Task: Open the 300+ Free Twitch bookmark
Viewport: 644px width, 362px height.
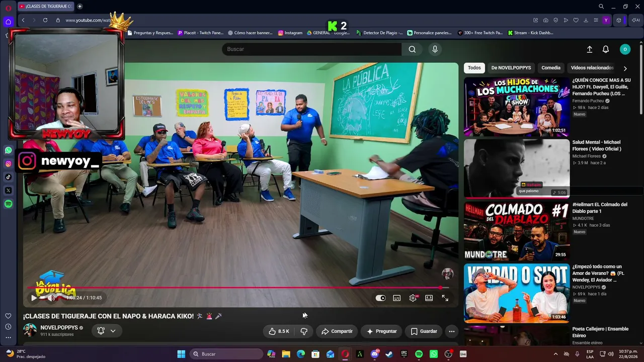Action: [x=480, y=33]
